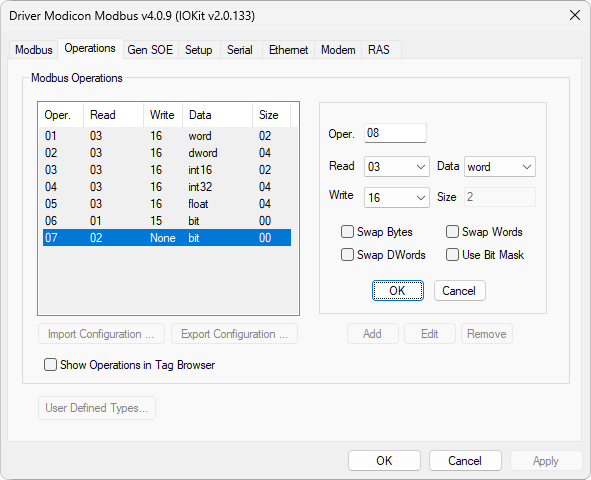This screenshot has width=591, height=480.
Task: Switch to the Modbus tab
Action: (34, 50)
